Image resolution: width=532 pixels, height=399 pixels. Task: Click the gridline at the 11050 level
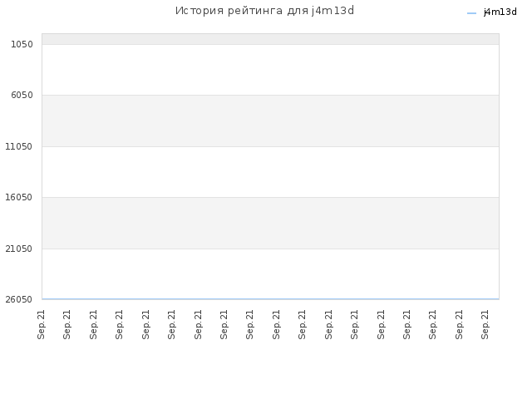click(x=270, y=146)
